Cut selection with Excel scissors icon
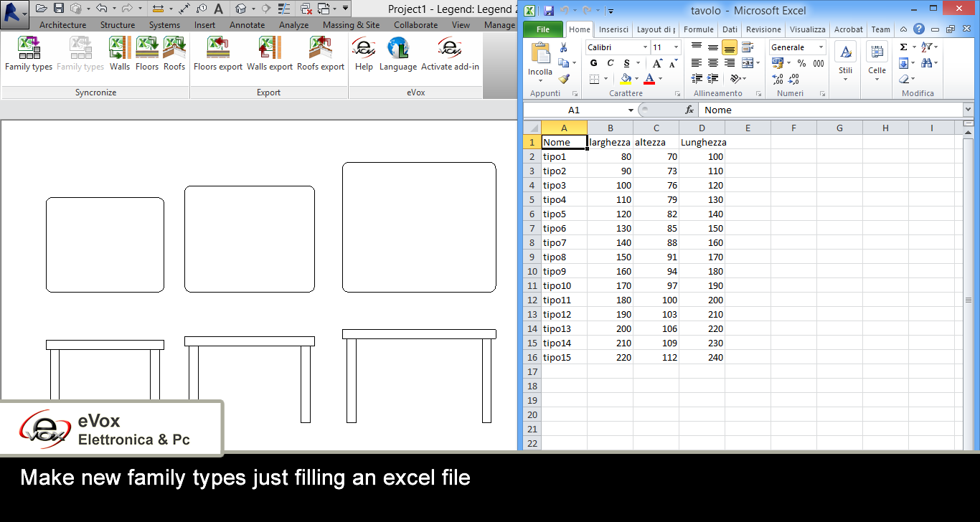Image resolution: width=980 pixels, height=522 pixels. point(563,47)
